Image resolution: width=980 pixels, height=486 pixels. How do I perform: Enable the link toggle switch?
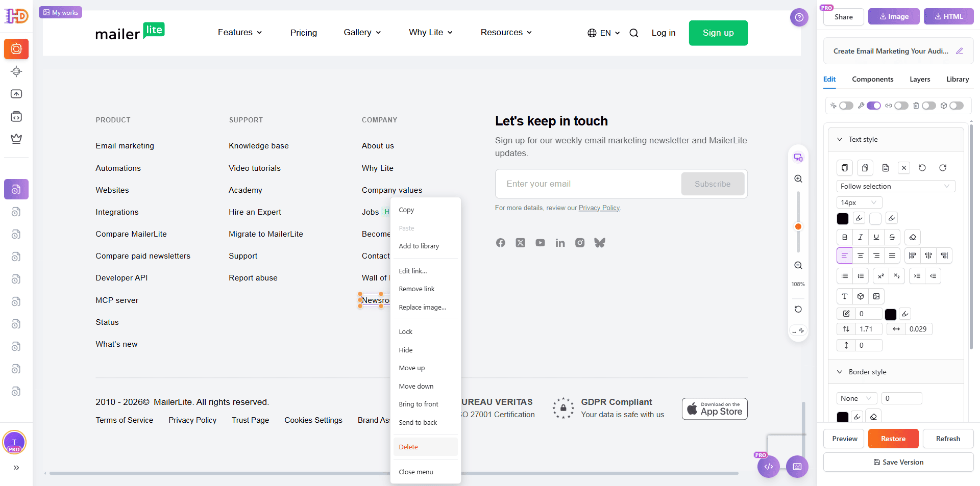coord(901,106)
